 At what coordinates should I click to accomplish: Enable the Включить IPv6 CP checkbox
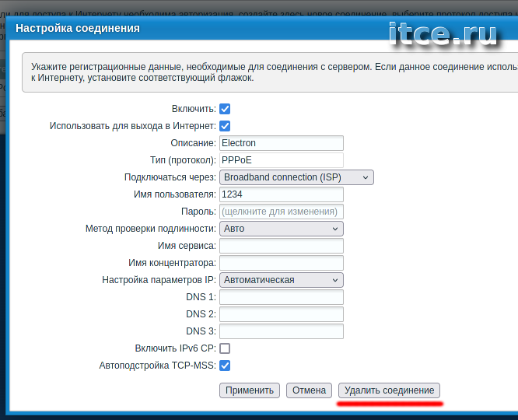point(225,348)
